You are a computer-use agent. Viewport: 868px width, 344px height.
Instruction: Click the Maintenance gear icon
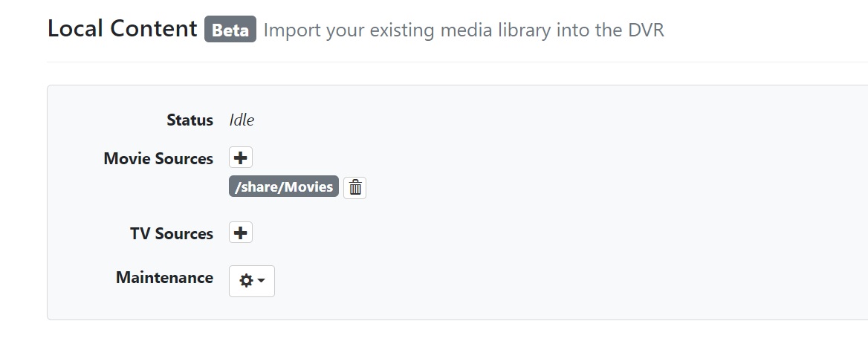[246, 281]
